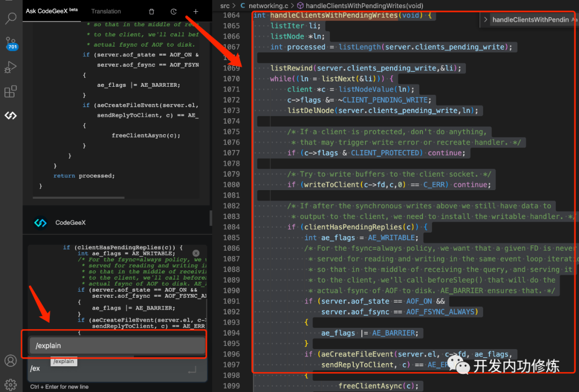Open the src breadcrumb
Viewport: 579px width, 392px height.
[x=225, y=5]
